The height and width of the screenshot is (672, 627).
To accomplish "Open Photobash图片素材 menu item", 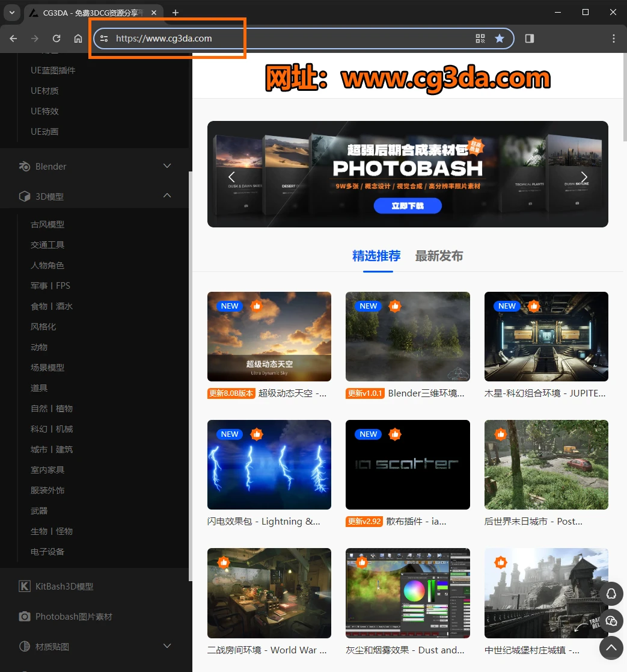I will [74, 616].
